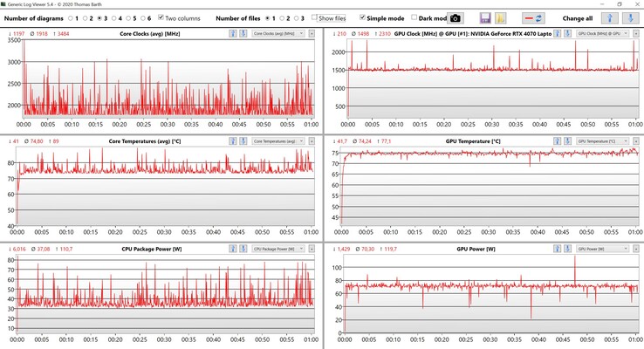644x349 pixels.
Task: Click the camera screenshot icon
Action: click(456, 18)
